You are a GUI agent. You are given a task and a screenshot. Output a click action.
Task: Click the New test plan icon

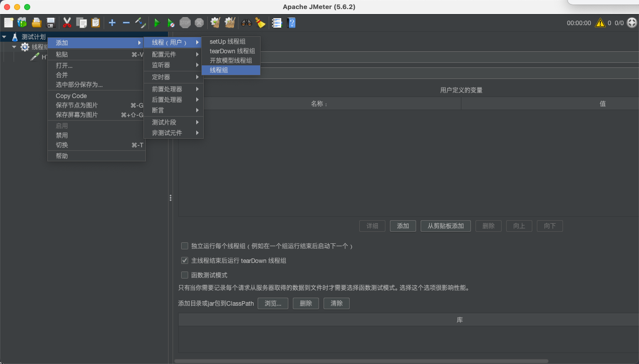9,23
